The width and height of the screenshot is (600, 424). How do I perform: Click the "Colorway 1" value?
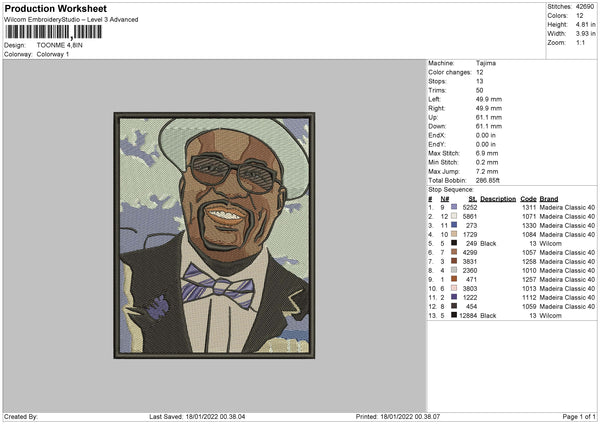[53, 54]
